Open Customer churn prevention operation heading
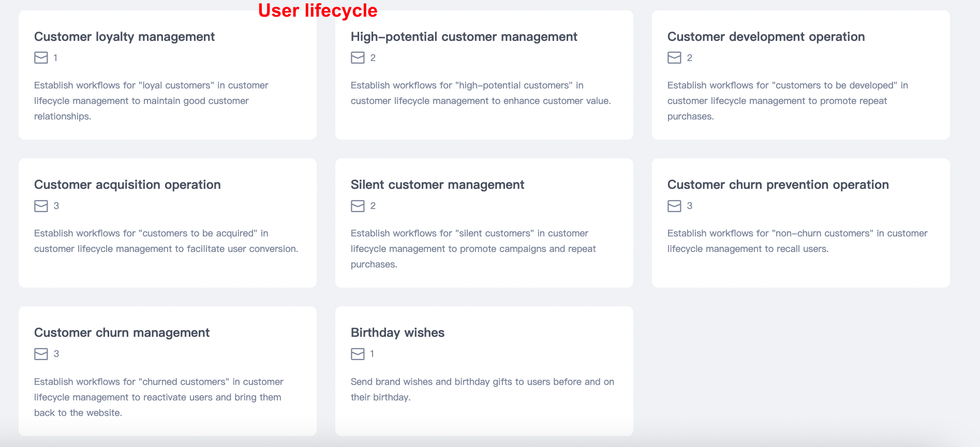Image resolution: width=980 pixels, height=447 pixels. click(x=778, y=185)
